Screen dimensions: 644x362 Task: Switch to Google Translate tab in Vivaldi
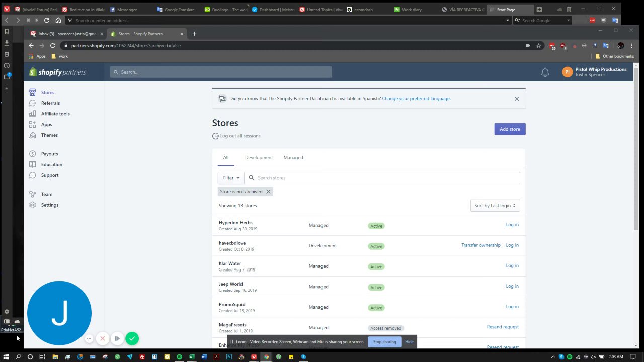tap(179, 9)
